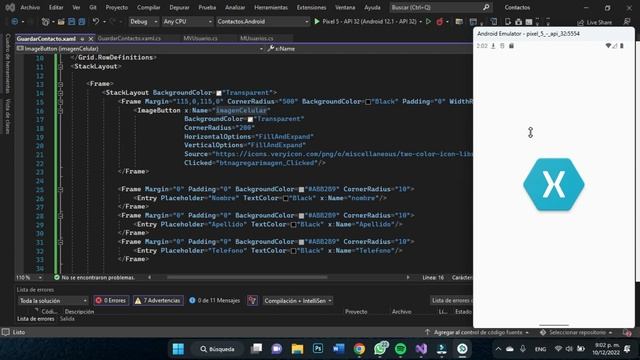640x360 pixels.
Task: Click the Save All icon in toolbar
Action: 82,21
